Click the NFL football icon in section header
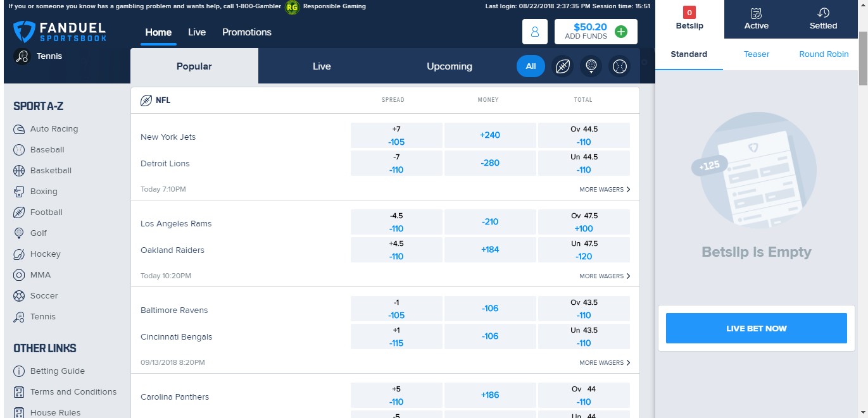The image size is (868, 418). click(x=146, y=100)
